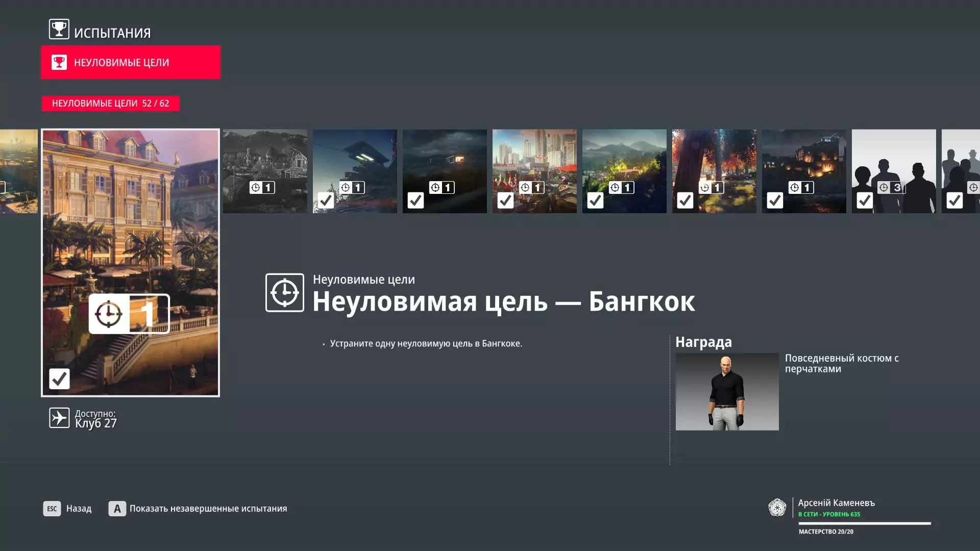Click Показать незавершенные испытания button
This screenshot has width=980, height=551.
click(x=208, y=509)
